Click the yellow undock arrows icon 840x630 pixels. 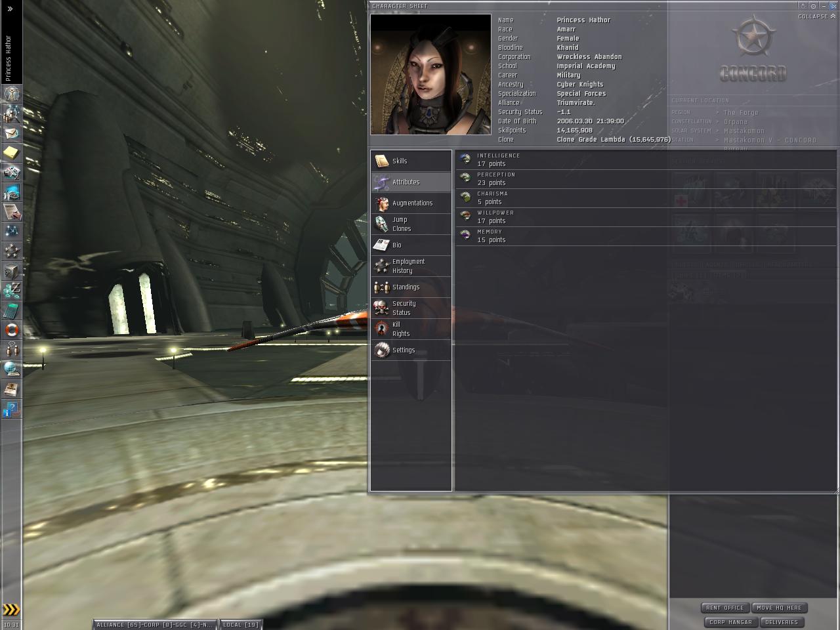pos(11,610)
